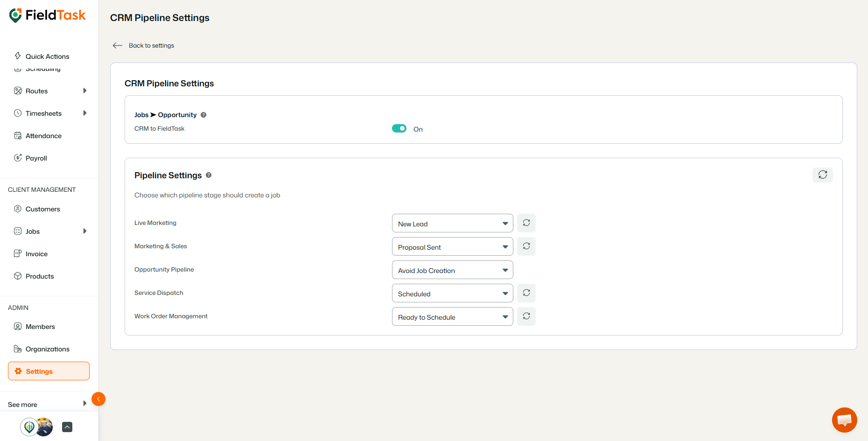
Task: Refresh the Work Order Management pipeline row
Action: point(526,316)
